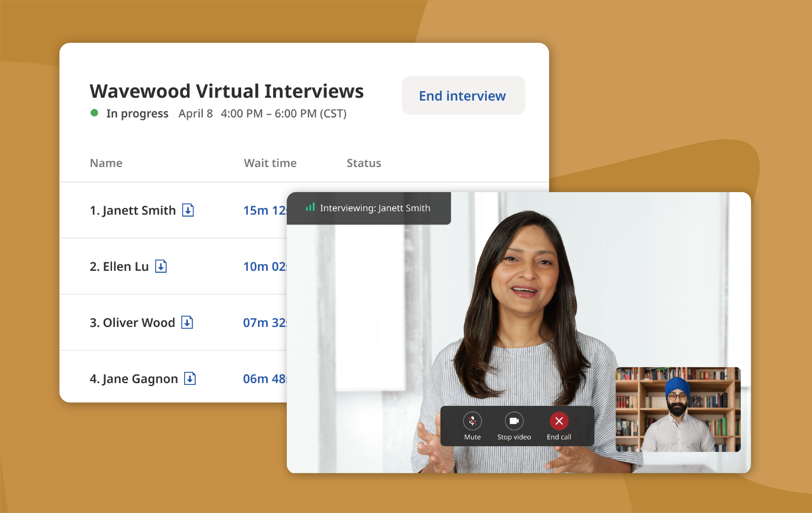
Task: Select candidate 1. Janett Smith
Action: [x=133, y=210]
